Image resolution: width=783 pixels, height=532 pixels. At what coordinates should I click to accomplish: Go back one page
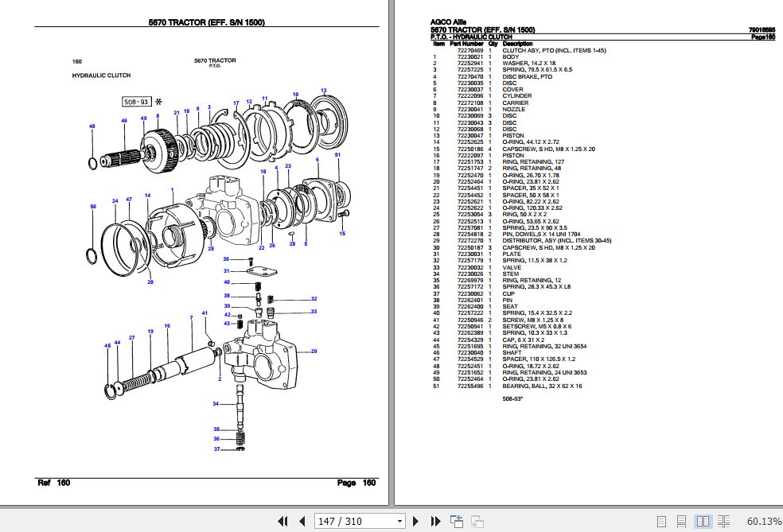[x=302, y=521]
